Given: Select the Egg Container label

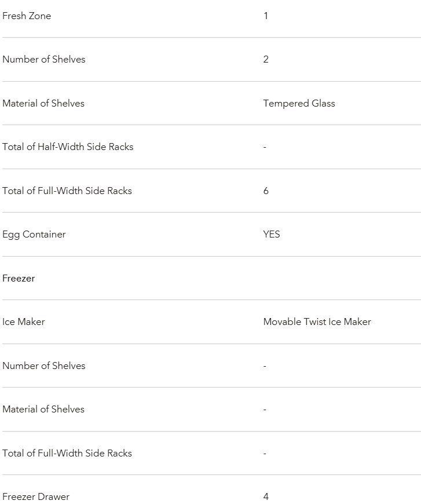Looking at the screenshot, I should tap(34, 234).
